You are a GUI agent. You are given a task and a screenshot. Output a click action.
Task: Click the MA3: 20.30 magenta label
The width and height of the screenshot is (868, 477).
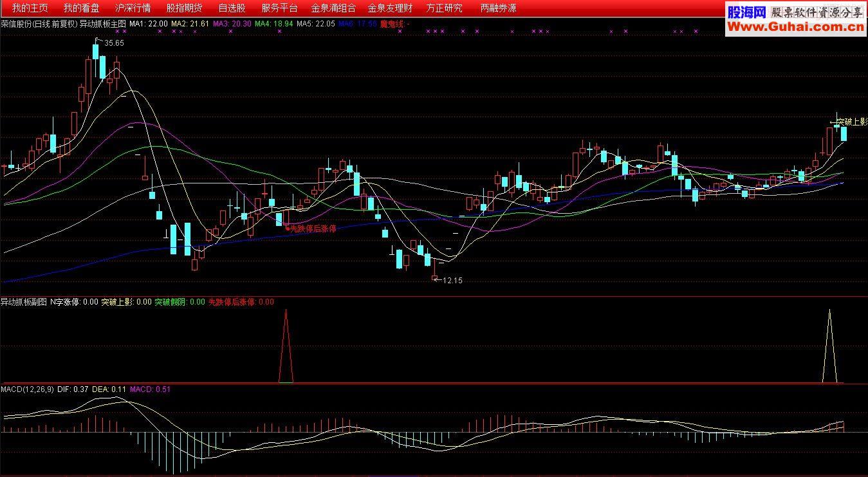point(232,24)
